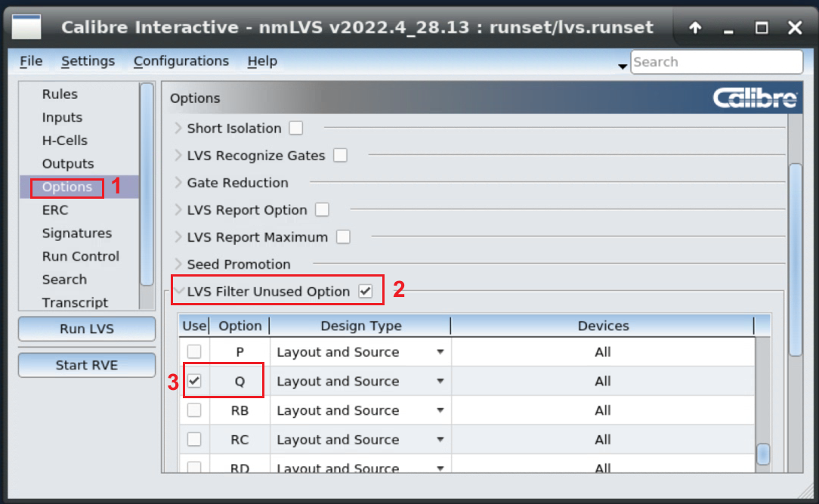Click the Start RVE button
This screenshot has height=504, width=819.
87,365
